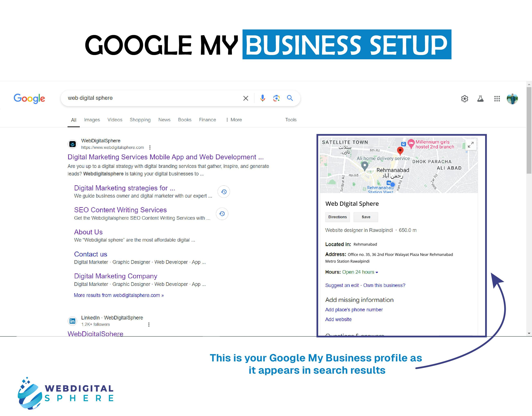Click Add place's phone number link
532x416 pixels.
[354, 310]
